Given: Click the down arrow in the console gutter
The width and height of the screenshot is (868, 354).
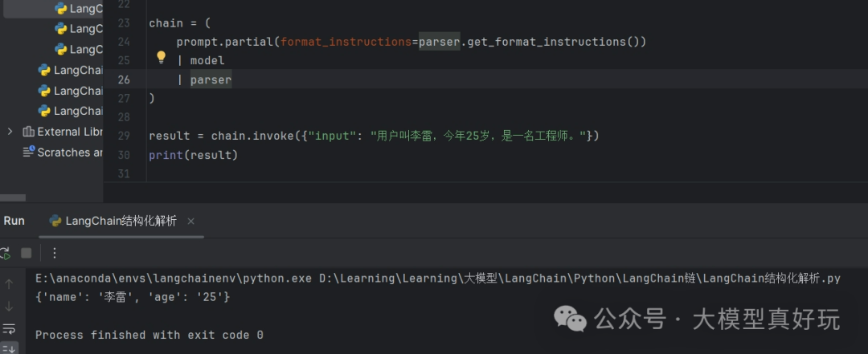Looking at the screenshot, I should [x=9, y=307].
